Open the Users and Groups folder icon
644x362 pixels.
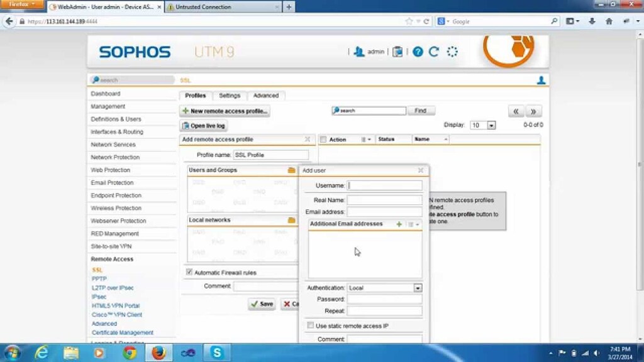pyautogui.click(x=291, y=170)
